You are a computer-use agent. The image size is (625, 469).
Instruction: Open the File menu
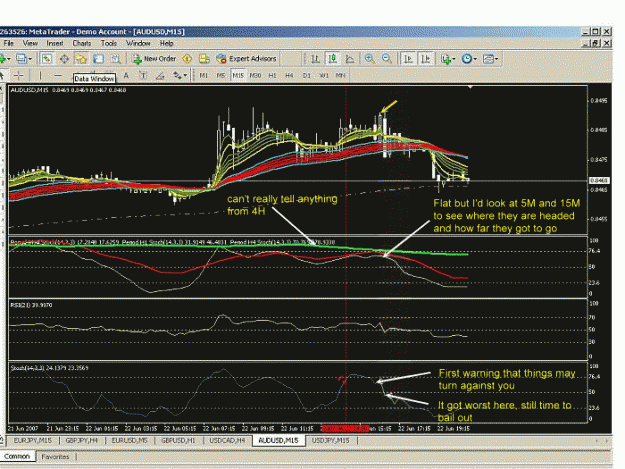8,43
